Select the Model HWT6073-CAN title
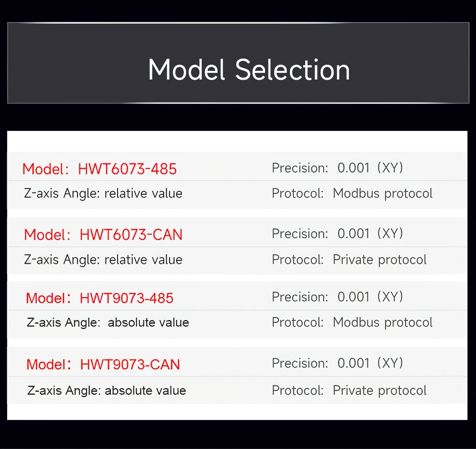This screenshot has width=476, height=449. pyautogui.click(x=103, y=235)
